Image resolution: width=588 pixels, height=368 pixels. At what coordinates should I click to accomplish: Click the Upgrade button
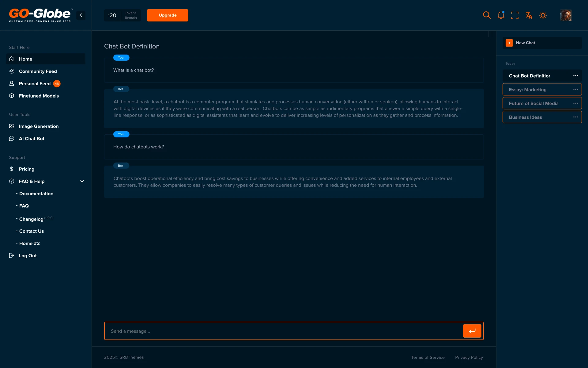(x=168, y=15)
